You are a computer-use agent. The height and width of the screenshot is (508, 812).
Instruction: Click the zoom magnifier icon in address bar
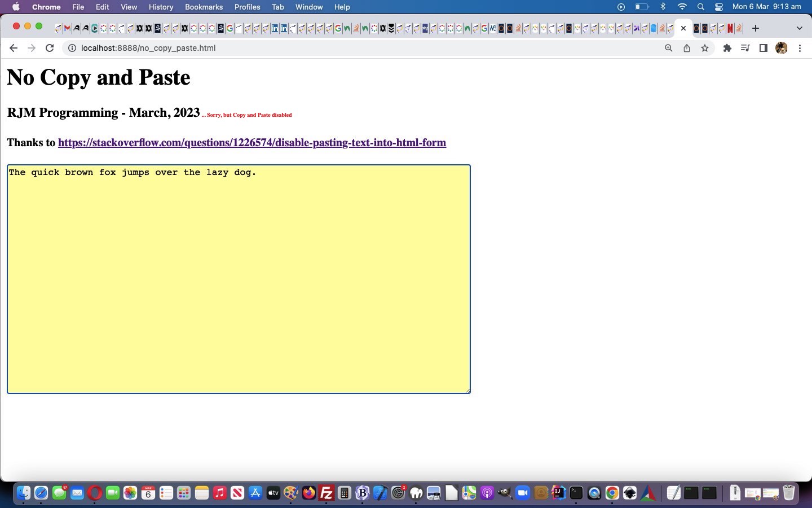click(x=668, y=48)
